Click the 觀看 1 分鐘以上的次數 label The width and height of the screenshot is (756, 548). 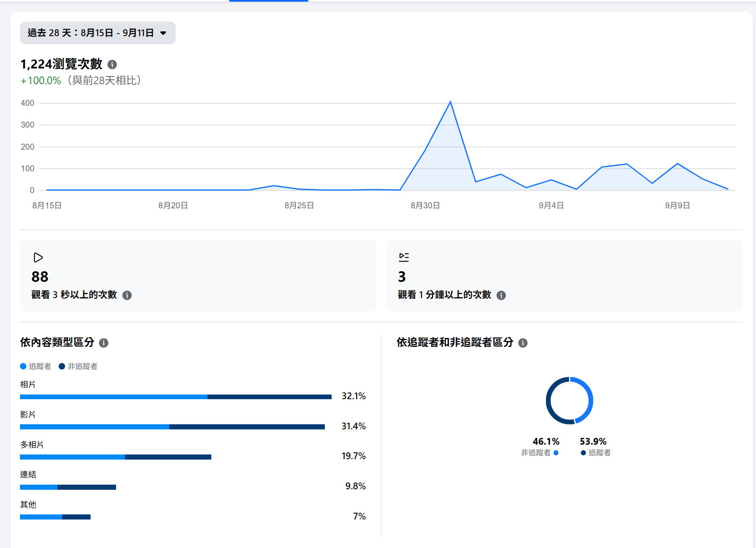click(x=445, y=295)
